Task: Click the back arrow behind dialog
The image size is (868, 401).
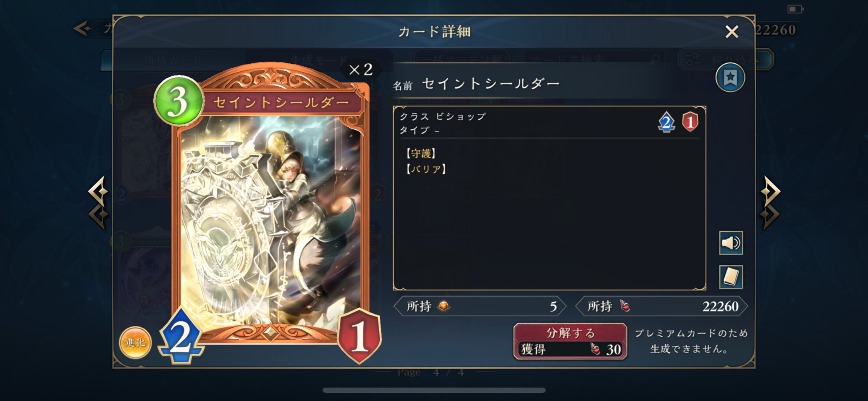Action: (82, 29)
